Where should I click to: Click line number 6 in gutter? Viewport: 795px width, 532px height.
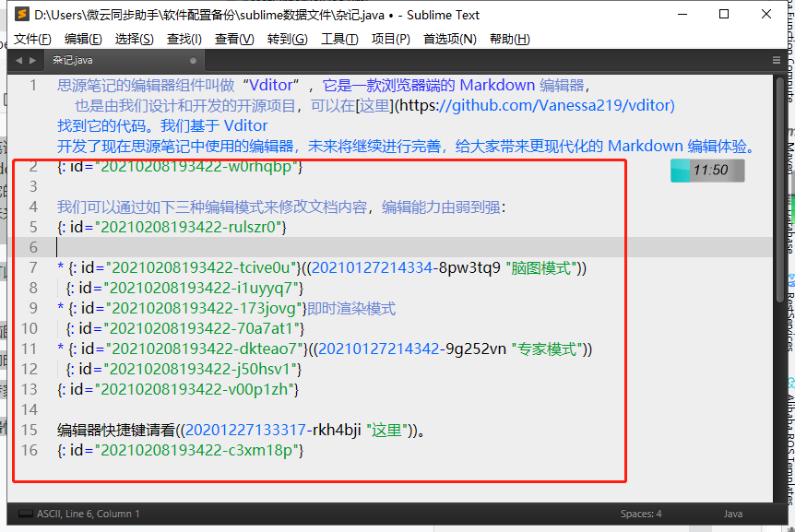[x=33, y=247]
